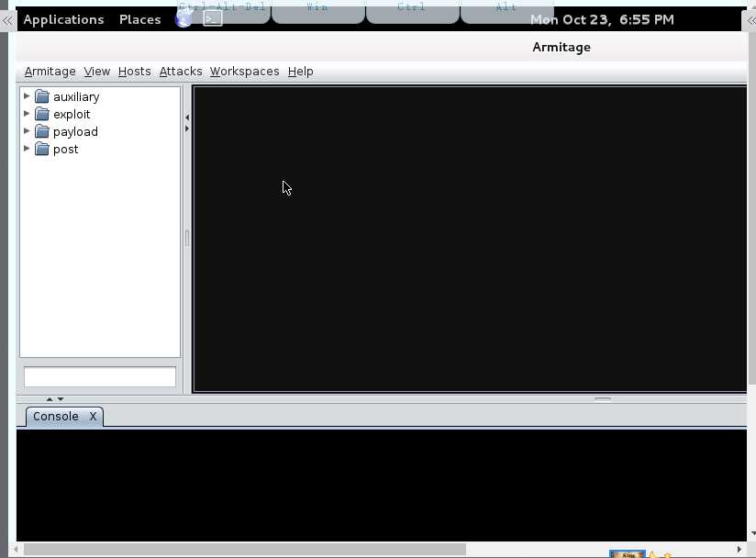Launch the web browser globe icon
This screenshot has width=756, height=558.
coord(183,19)
